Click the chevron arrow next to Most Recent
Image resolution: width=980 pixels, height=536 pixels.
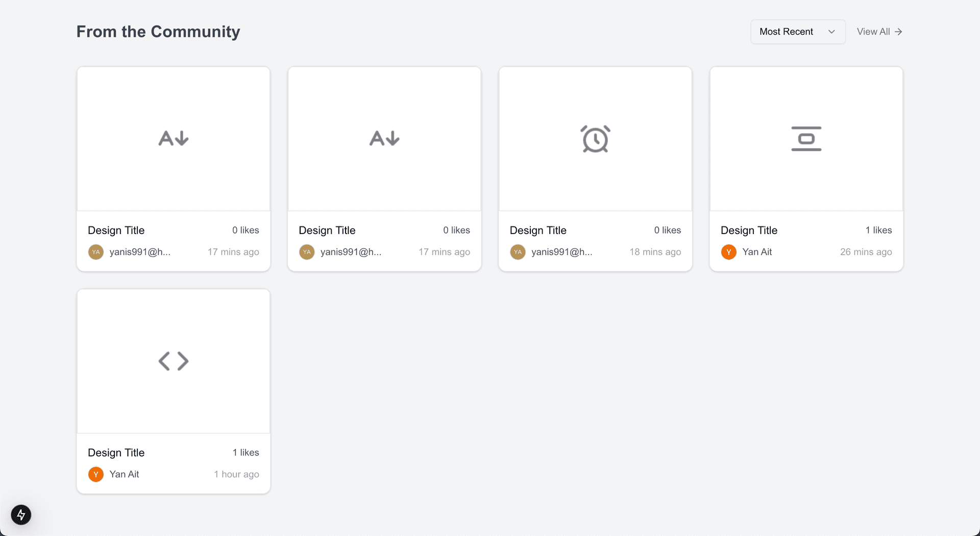831,32
